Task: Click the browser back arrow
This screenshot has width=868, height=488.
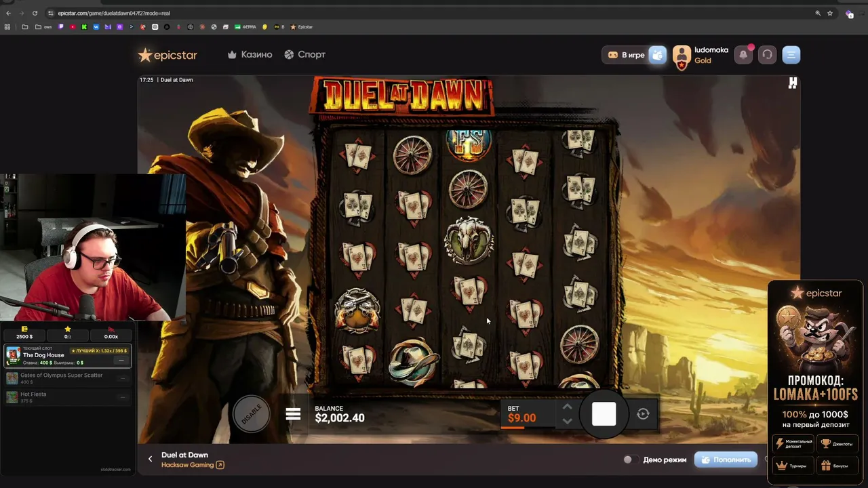Action: (x=8, y=13)
